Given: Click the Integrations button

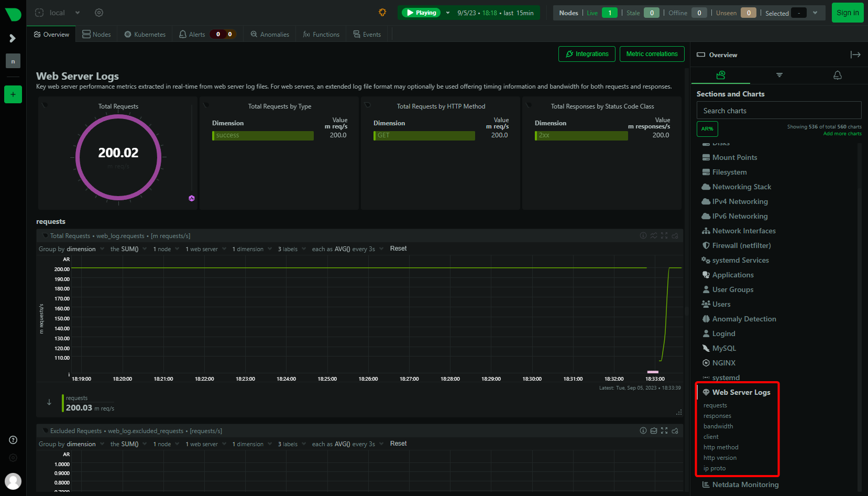Looking at the screenshot, I should 587,53.
